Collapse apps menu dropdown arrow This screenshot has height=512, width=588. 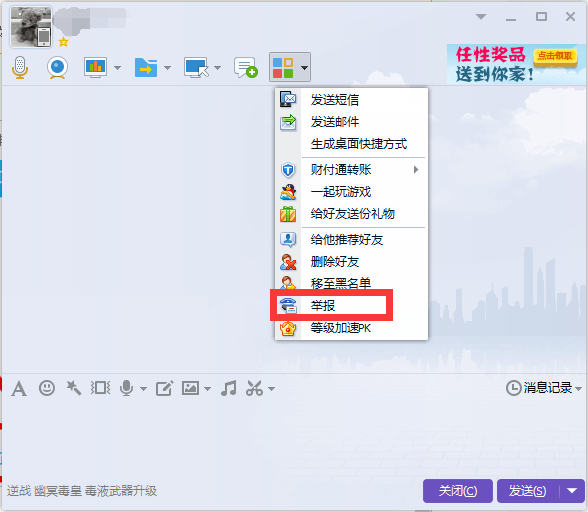tap(304, 68)
